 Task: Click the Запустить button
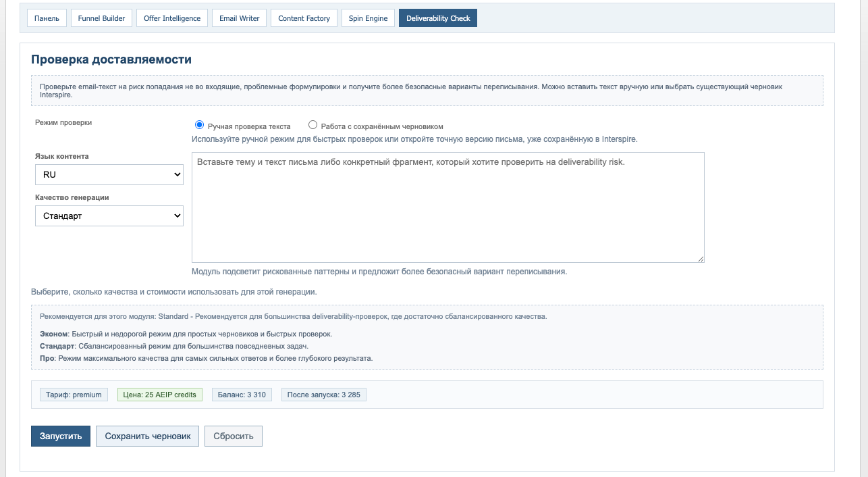coord(60,436)
